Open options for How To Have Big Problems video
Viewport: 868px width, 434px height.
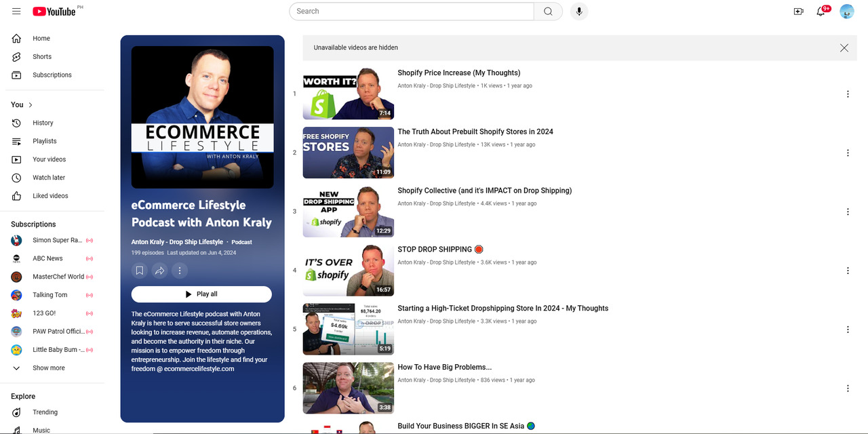pos(848,389)
